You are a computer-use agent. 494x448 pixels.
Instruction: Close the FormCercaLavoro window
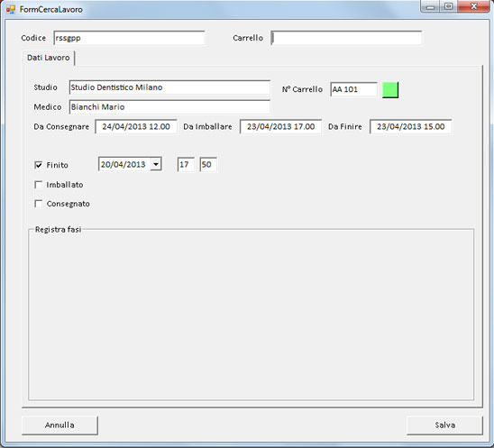point(474,6)
